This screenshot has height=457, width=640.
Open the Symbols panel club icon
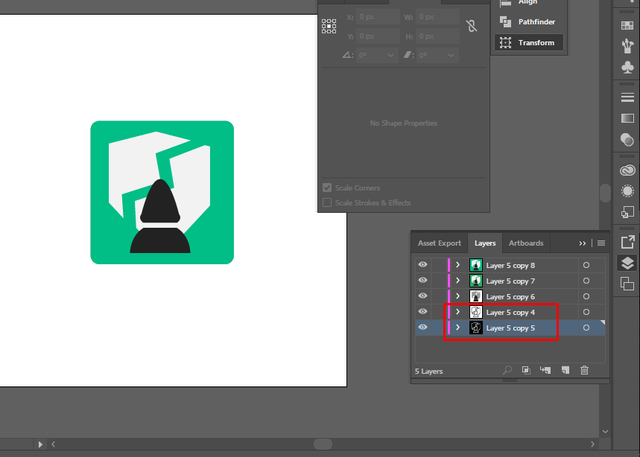click(x=627, y=67)
